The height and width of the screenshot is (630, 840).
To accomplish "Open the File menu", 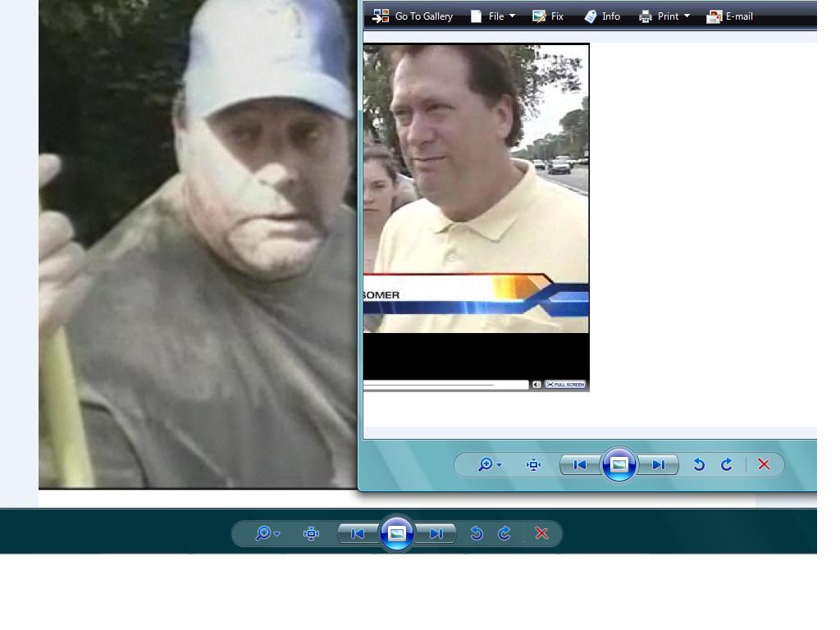I will click(x=493, y=16).
